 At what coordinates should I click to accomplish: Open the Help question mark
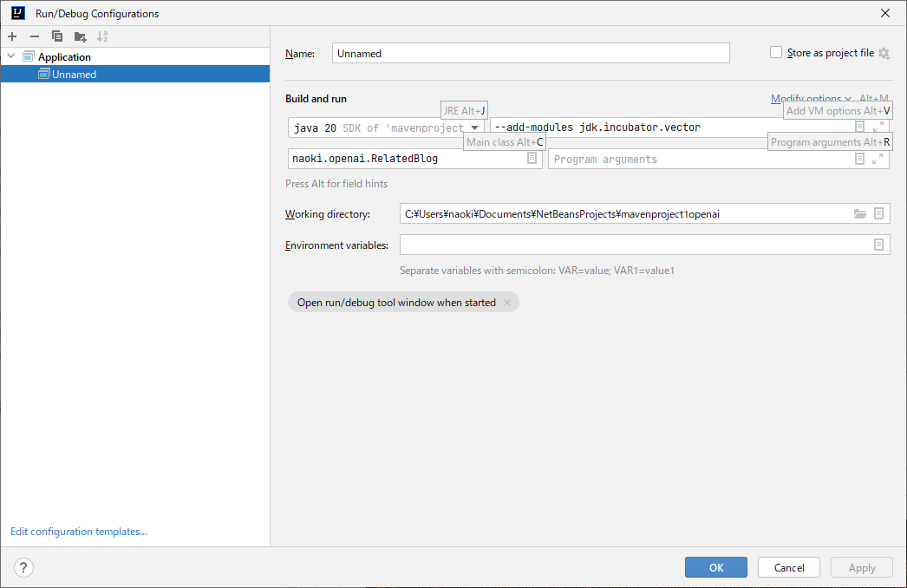click(x=23, y=567)
